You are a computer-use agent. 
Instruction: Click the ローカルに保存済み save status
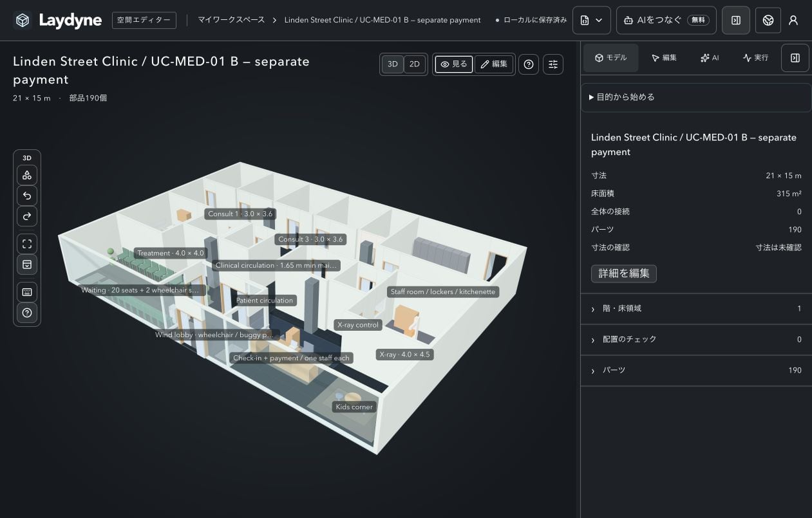pos(531,21)
